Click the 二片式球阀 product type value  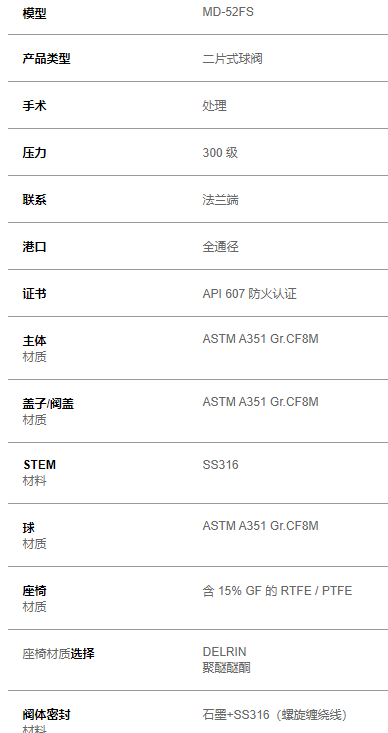pyautogui.click(x=232, y=59)
